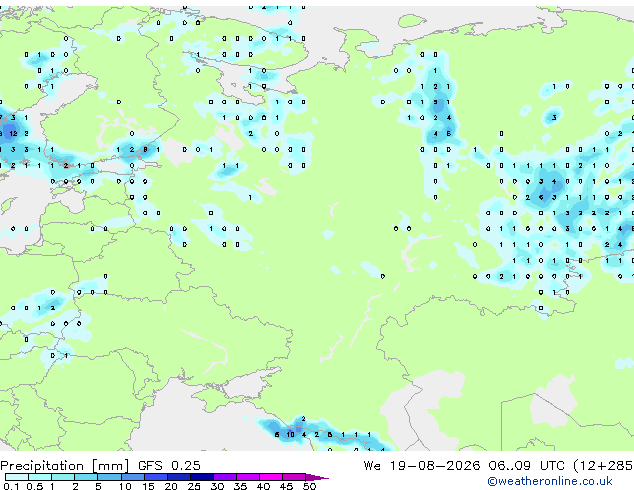Image resolution: width=634 pixels, height=490 pixels.
Task: Click the "40" legend scale label
Action: point(263,486)
